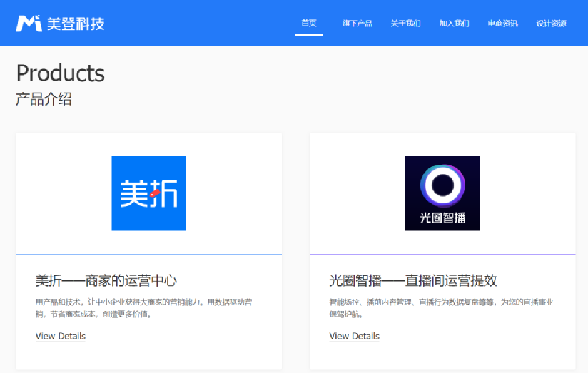588x373 pixels.
Task: Click the 美折 blue product logo
Action: [148, 193]
